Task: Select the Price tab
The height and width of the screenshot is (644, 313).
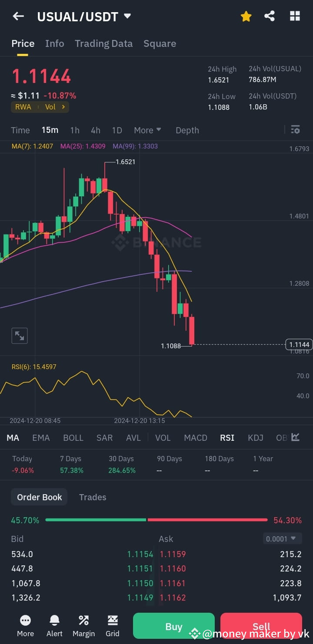Action: click(x=23, y=43)
